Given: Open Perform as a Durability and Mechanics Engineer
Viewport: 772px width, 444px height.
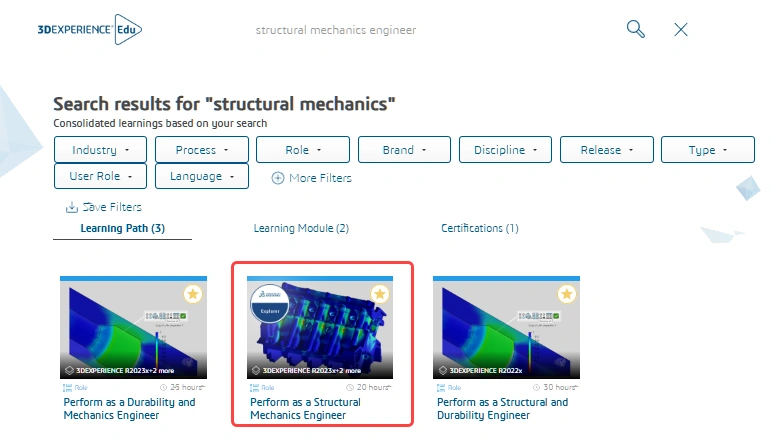Looking at the screenshot, I should pos(130,408).
